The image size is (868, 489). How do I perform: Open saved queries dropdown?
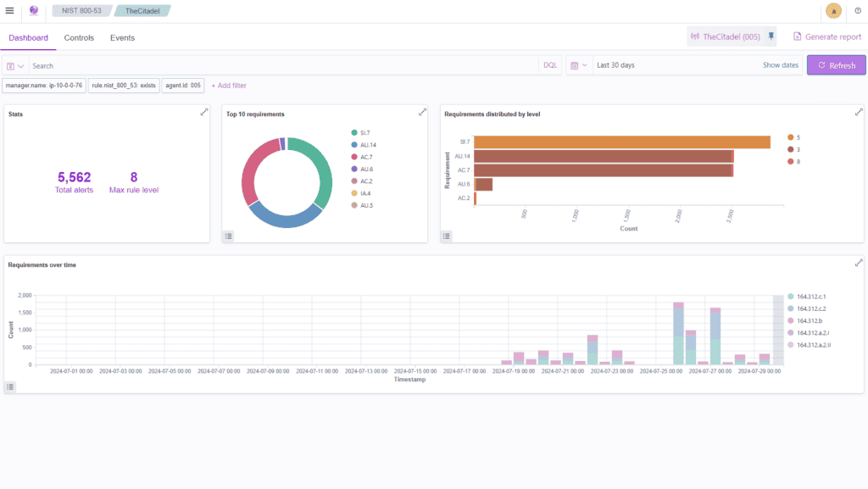point(15,65)
